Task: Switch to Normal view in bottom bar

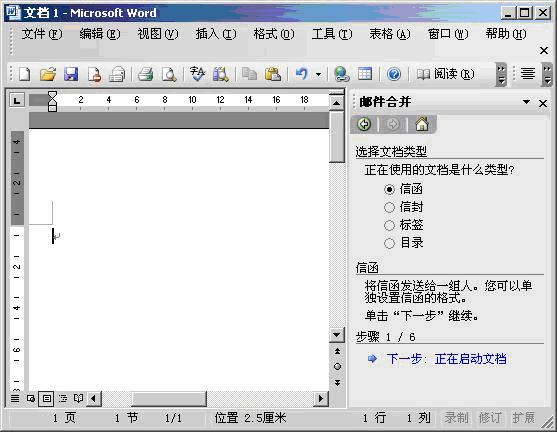Action: point(15,399)
